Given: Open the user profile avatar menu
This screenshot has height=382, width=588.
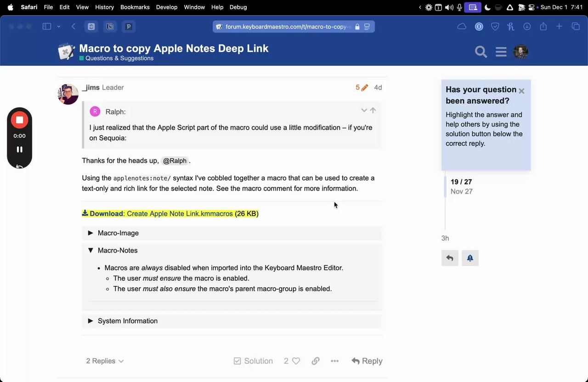Looking at the screenshot, I should (520, 52).
